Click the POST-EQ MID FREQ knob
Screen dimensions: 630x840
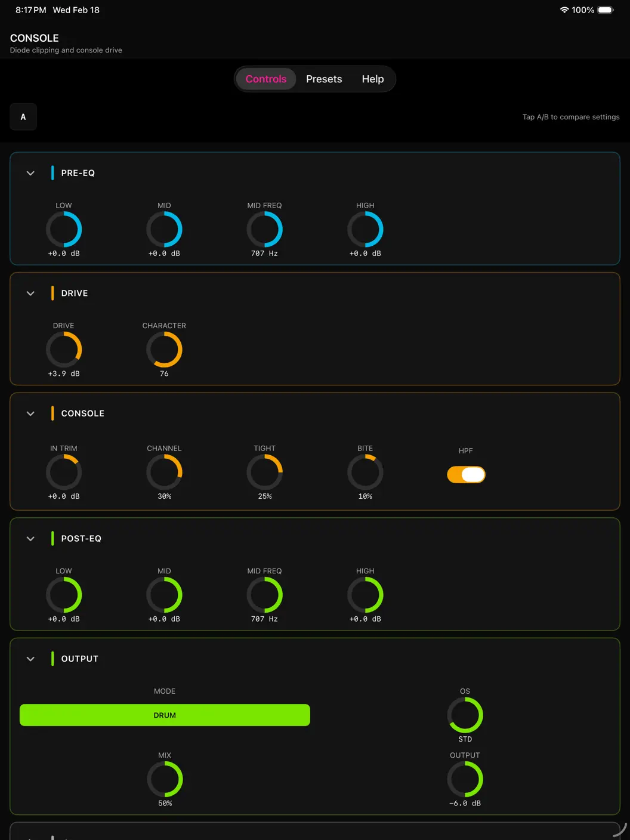(x=265, y=595)
